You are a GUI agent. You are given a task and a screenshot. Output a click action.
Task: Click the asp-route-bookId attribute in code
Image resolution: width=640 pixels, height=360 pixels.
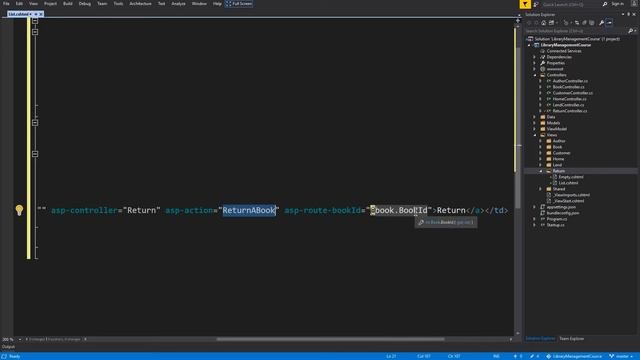coord(322,210)
